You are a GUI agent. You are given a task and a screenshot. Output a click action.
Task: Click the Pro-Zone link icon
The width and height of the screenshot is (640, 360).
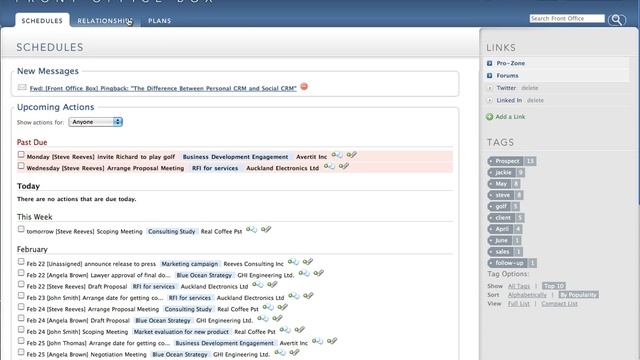coord(489,63)
